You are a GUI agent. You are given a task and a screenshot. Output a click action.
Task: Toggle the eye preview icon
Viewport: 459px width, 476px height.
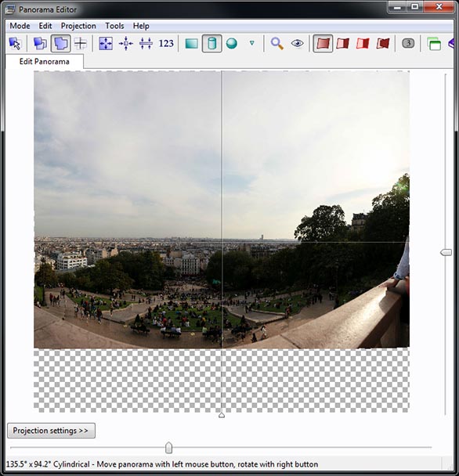297,43
